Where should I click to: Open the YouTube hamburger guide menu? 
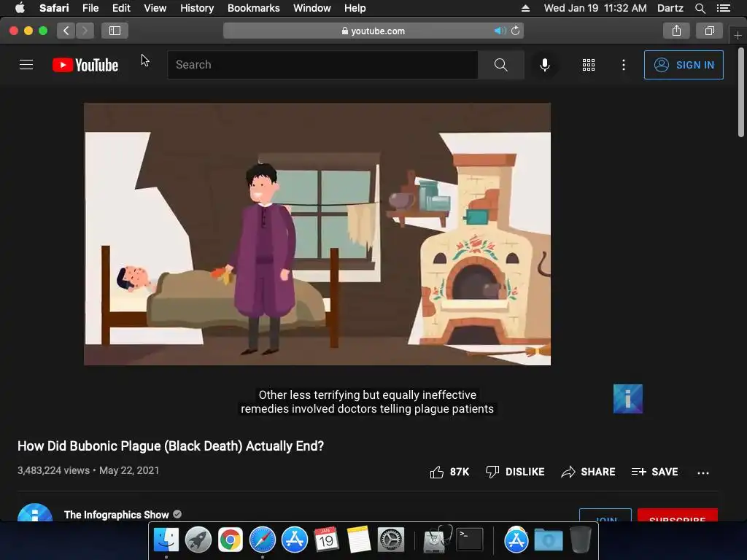click(x=26, y=65)
